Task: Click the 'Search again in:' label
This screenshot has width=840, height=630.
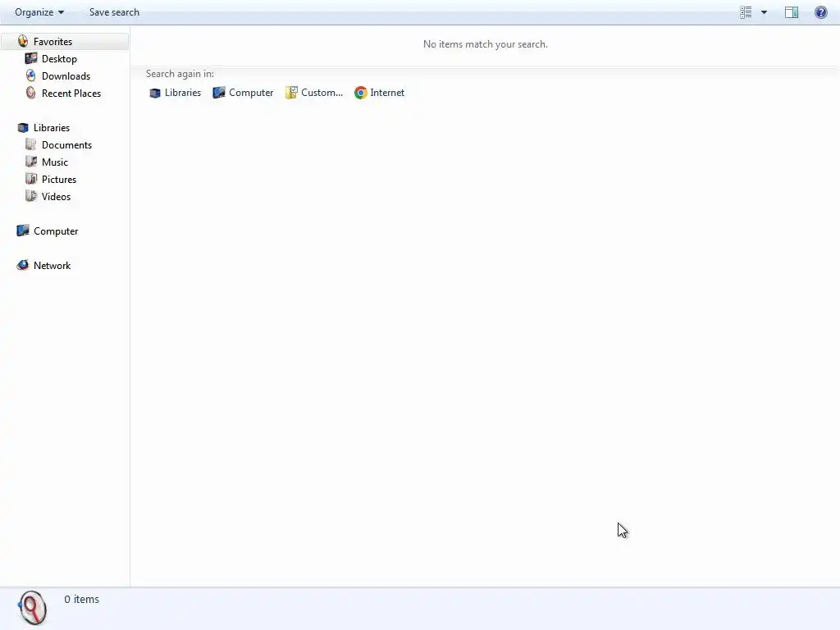Action: [180, 73]
